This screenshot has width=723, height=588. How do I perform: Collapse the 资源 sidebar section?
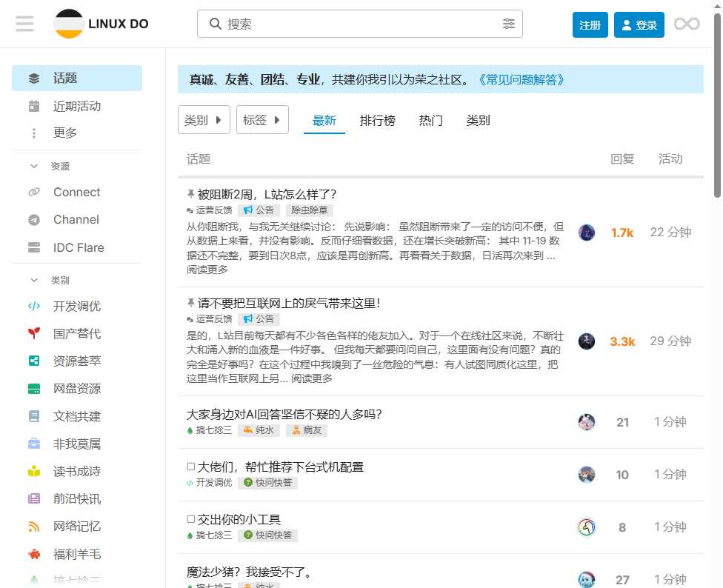pos(33,167)
